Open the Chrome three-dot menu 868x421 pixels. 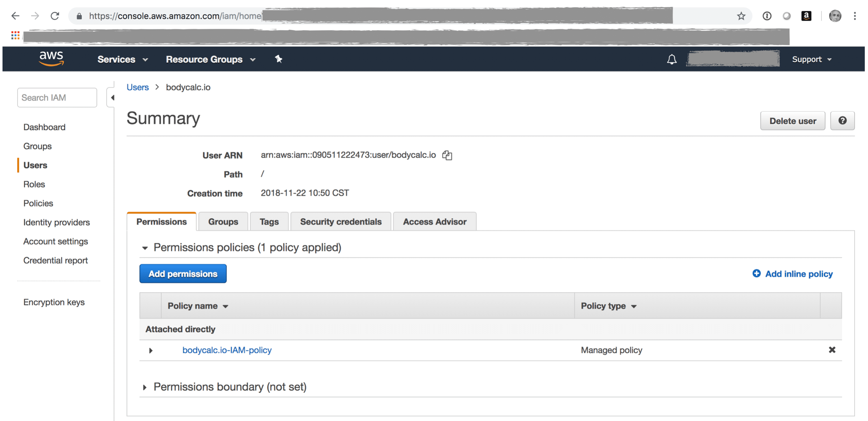coord(855,16)
